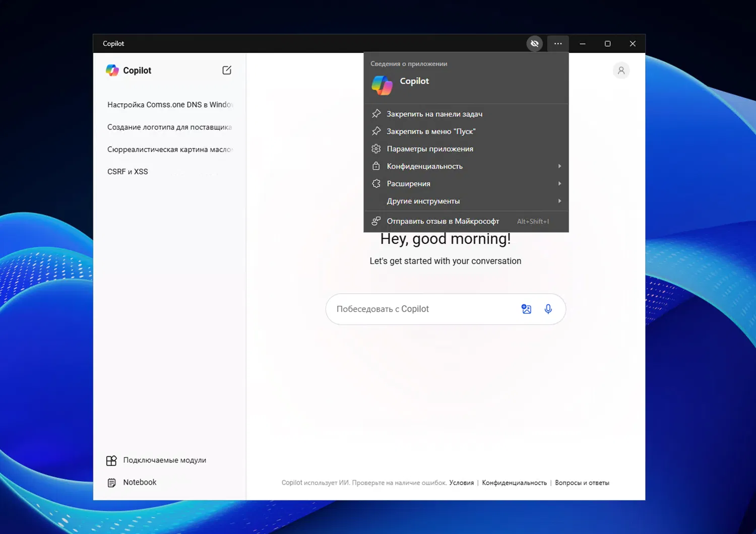
Task: Activate the microphone voice input
Action: [x=548, y=309]
